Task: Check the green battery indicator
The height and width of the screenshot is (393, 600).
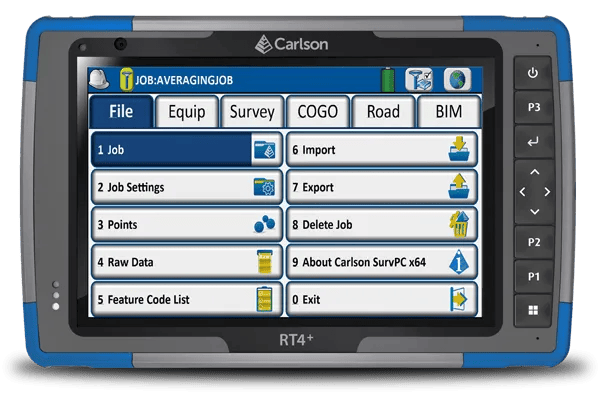Action: tap(388, 80)
